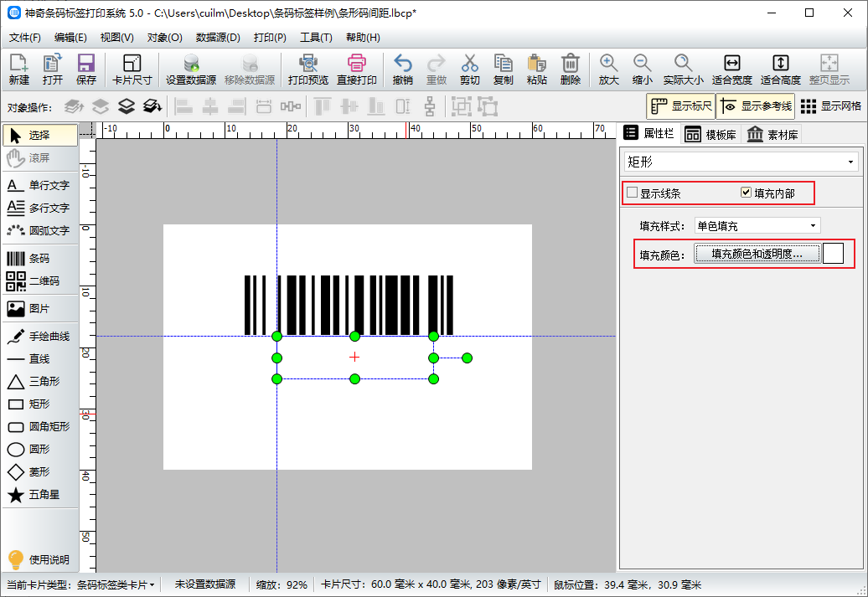Select the 圆形 circle tool
This screenshot has width=868, height=597.
point(40,450)
